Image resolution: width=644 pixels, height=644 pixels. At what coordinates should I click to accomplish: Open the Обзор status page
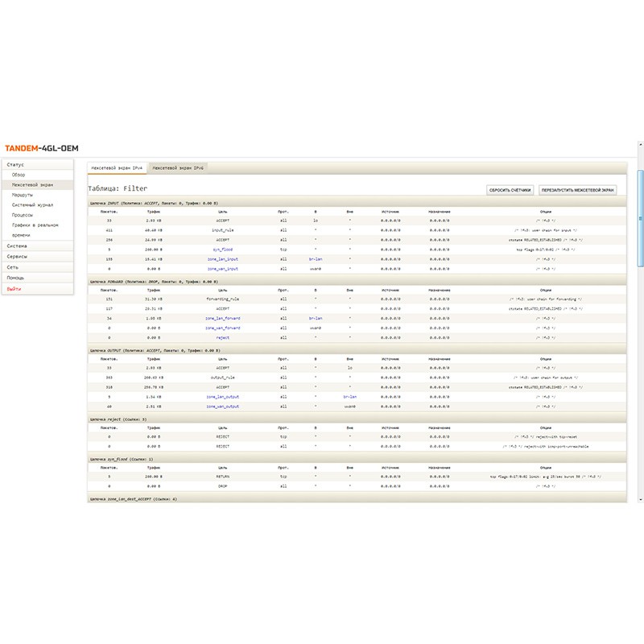click(x=19, y=175)
